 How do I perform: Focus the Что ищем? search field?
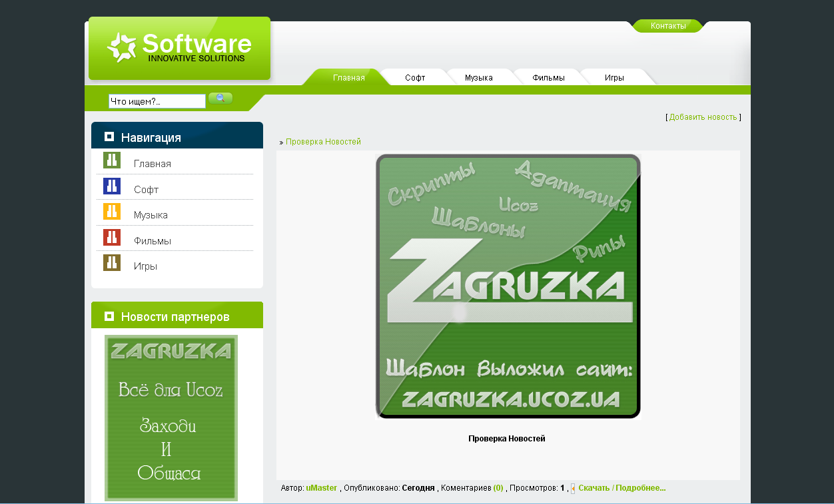157,101
